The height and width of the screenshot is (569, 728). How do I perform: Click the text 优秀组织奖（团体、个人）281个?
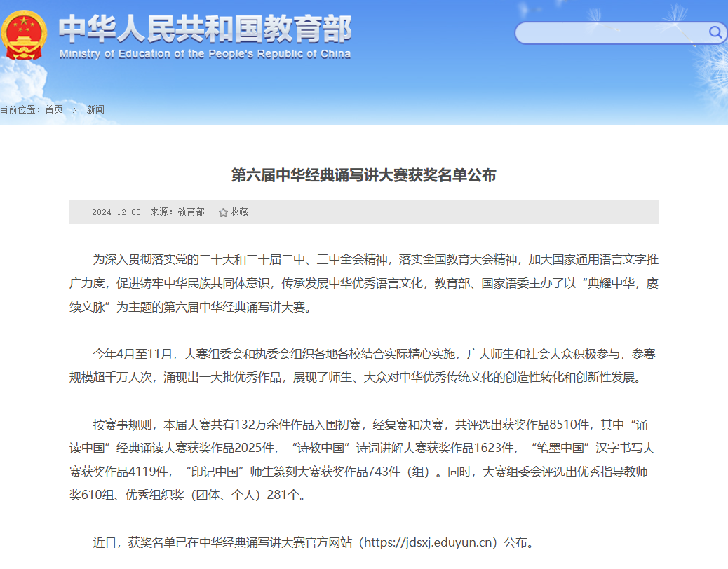point(213,495)
